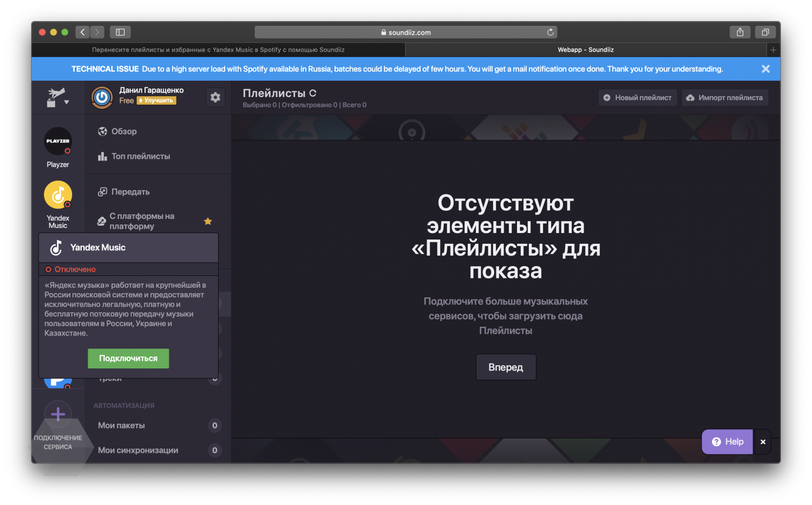The width and height of the screenshot is (812, 505).
Task: Click the Safari forward arrow
Action: 97,33
